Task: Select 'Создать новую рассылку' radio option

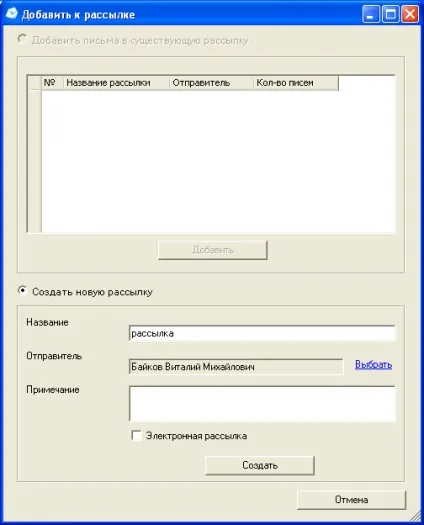Action: (x=22, y=291)
